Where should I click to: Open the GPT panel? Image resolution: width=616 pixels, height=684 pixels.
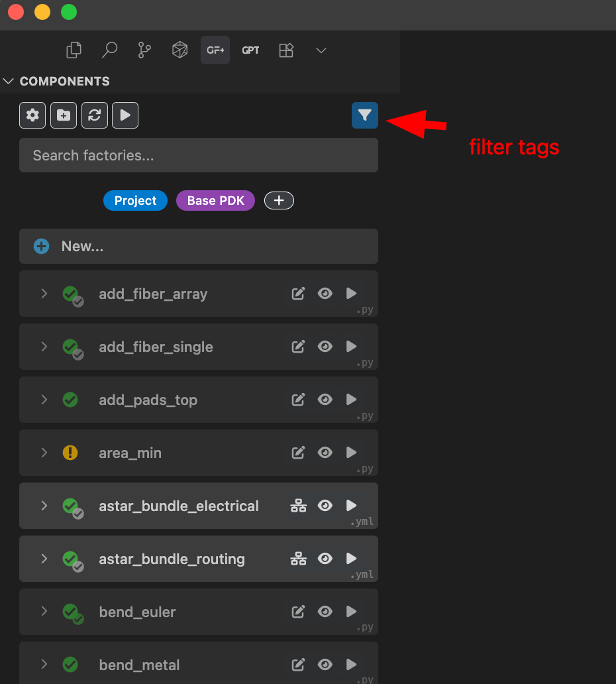[x=250, y=50]
